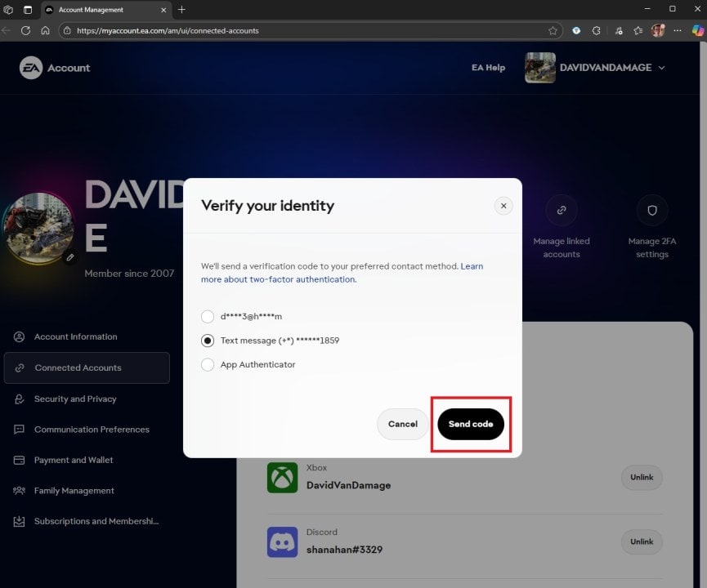Click the Manage linked accounts chain icon
This screenshot has height=588, width=707.
[561, 210]
